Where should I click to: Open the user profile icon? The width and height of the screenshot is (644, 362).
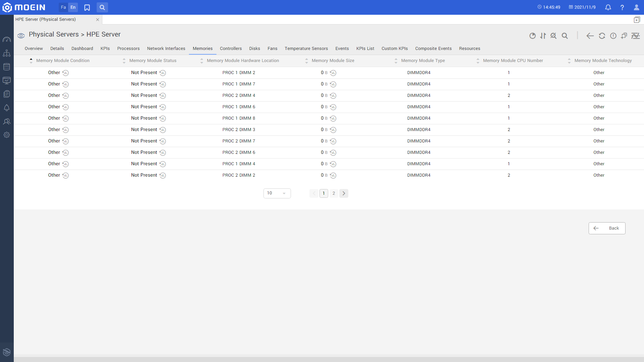pyautogui.click(x=636, y=7)
